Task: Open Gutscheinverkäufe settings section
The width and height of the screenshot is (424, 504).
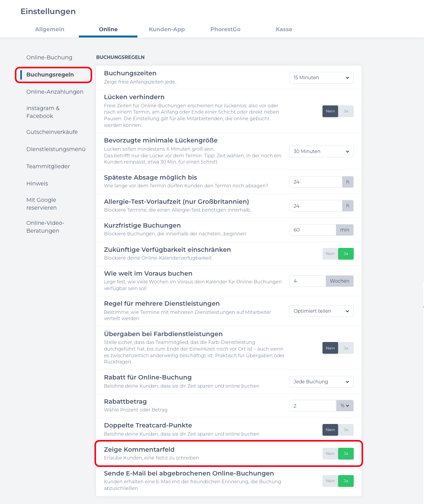Action: tap(52, 132)
